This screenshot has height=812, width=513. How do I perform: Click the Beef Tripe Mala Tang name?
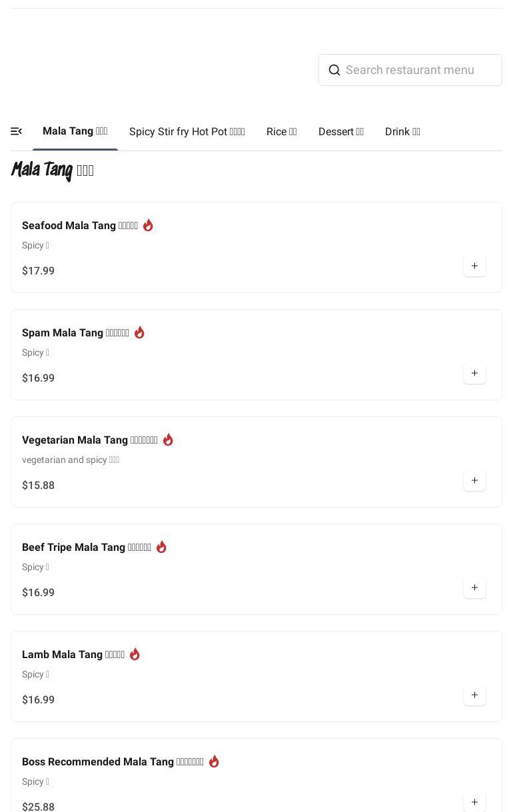click(86, 548)
